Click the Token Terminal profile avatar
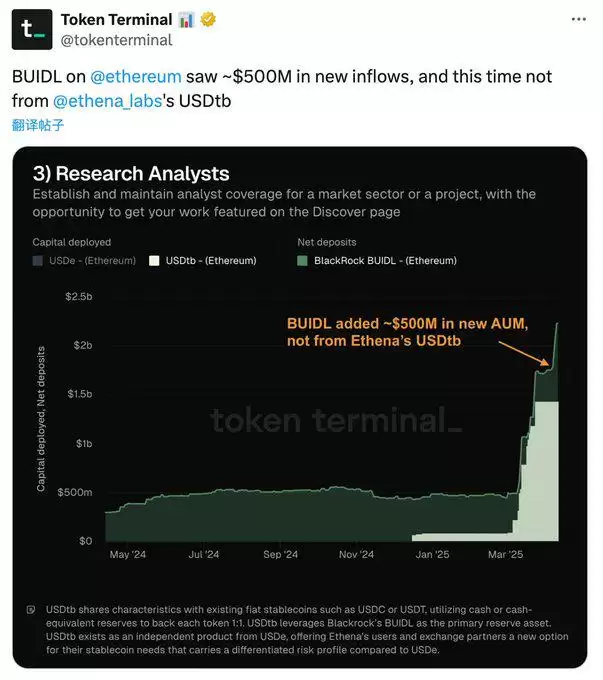Image resolution: width=603 pixels, height=680 pixels. (31, 29)
